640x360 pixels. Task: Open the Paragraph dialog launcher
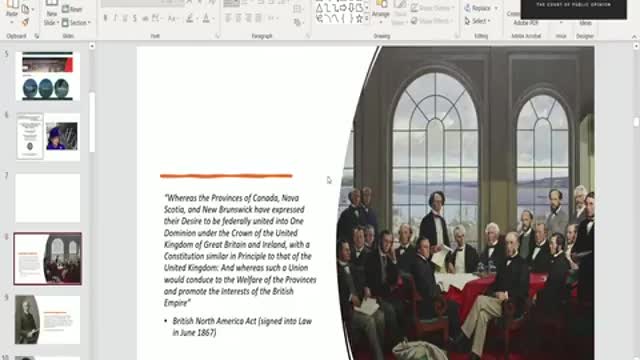(308, 36)
